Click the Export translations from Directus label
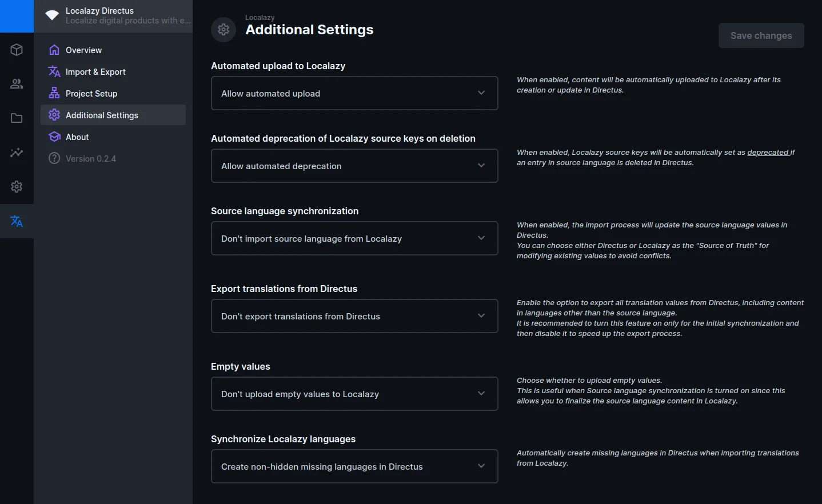This screenshot has width=822, height=504. click(x=284, y=289)
